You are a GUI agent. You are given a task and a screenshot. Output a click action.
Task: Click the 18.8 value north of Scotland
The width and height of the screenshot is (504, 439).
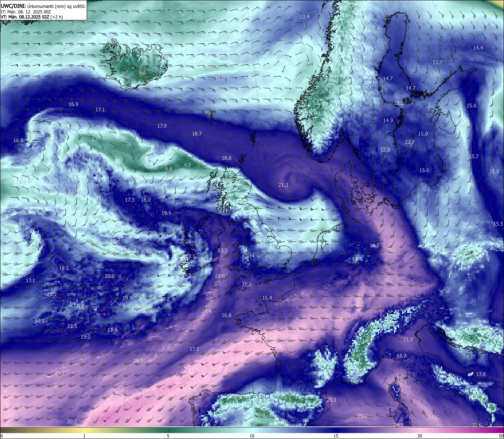(x=226, y=158)
